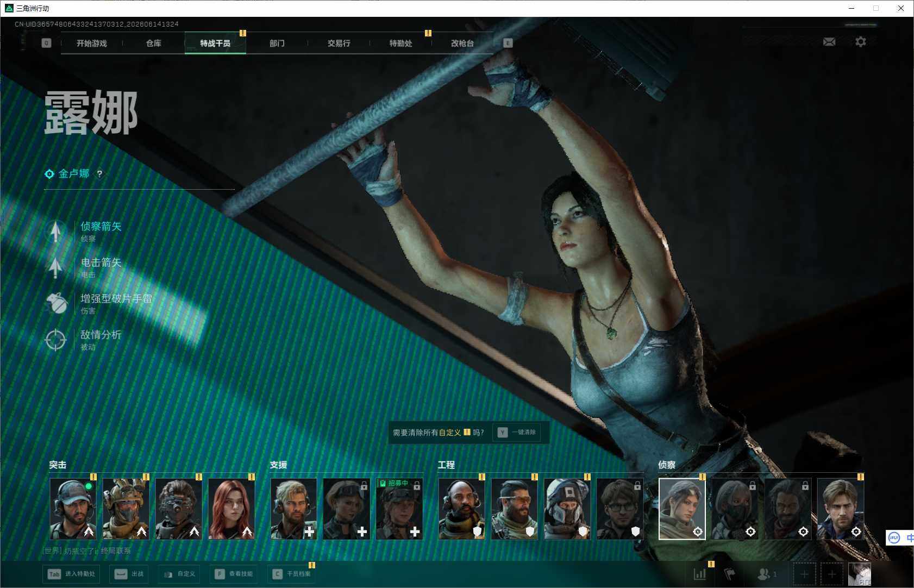
Task: Select the locked support operator without 招募中 tag
Action: click(x=347, y=509)
